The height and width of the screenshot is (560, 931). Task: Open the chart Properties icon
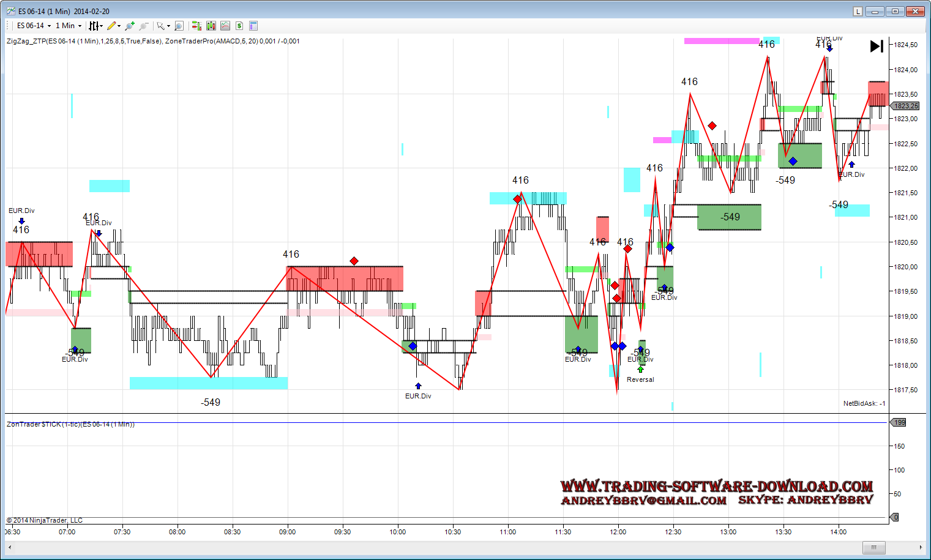[x=253, y=26]
